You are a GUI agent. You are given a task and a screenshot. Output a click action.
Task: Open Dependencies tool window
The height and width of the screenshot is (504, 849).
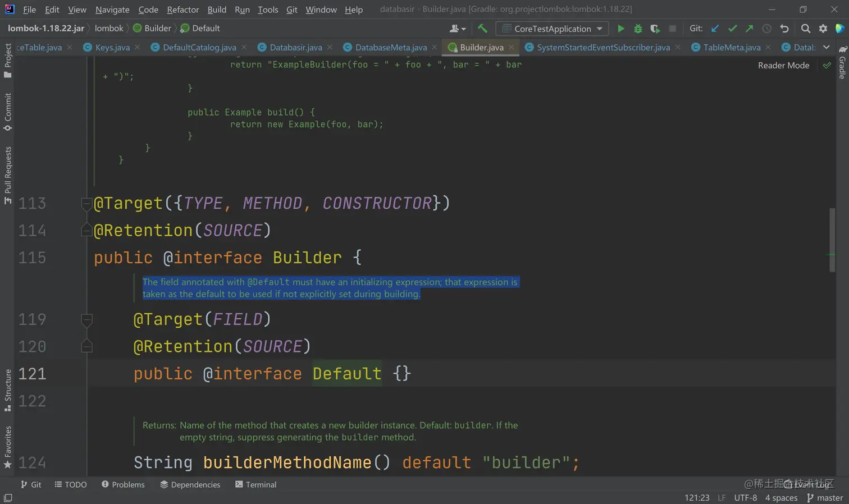pos(190,484)
